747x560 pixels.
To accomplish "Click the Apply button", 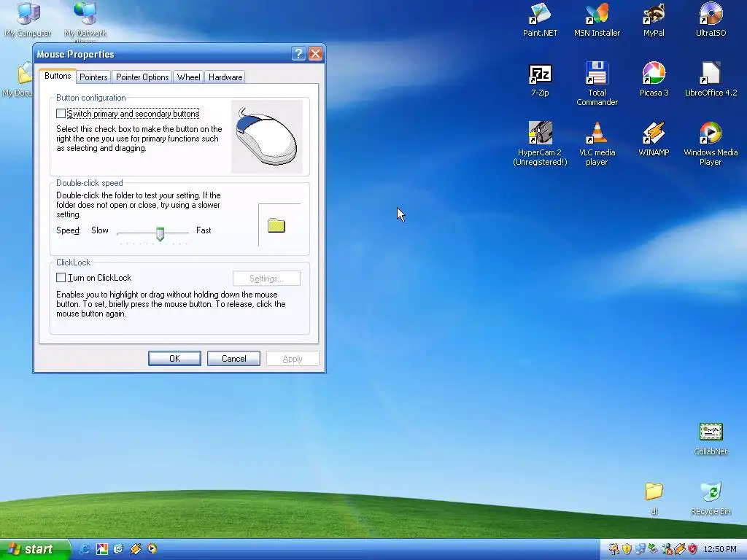I will click(x=293, y=359).
